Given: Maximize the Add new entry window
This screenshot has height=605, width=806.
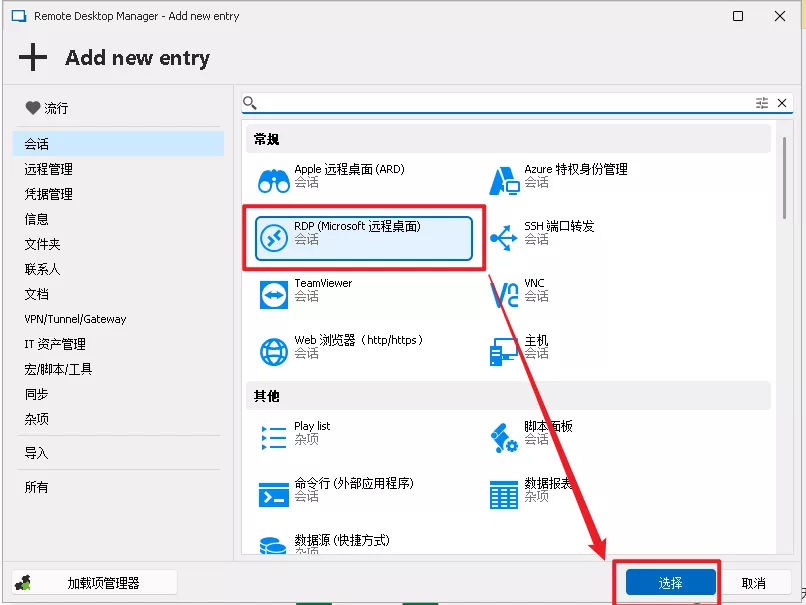Looking at the screenshot, I should coord(738,16).
